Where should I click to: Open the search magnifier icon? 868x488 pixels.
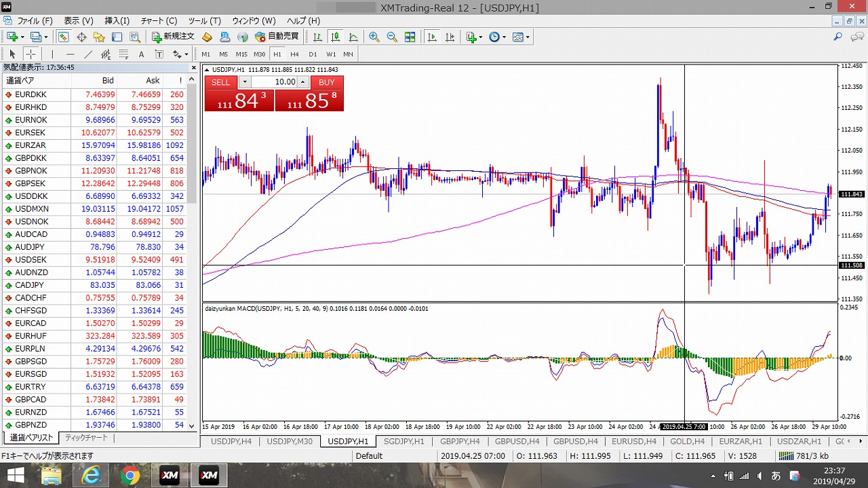click(x=838, y=37)
